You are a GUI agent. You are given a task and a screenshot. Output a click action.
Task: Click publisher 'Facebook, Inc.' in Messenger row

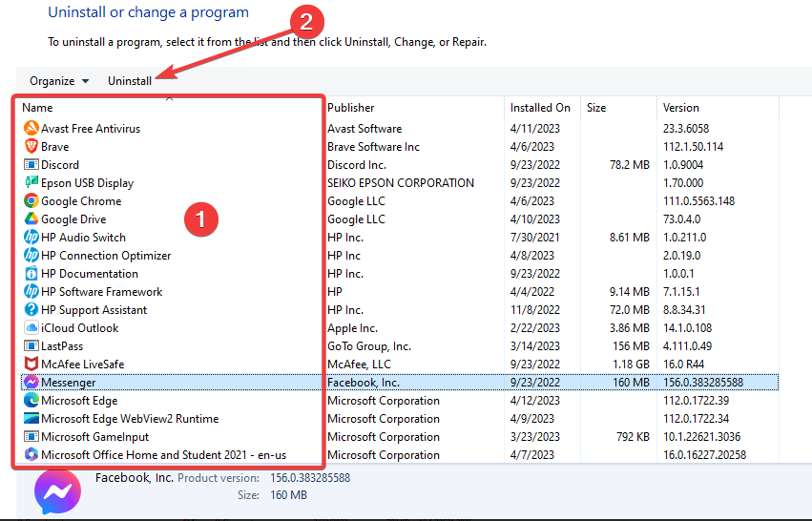click(363, 383)
